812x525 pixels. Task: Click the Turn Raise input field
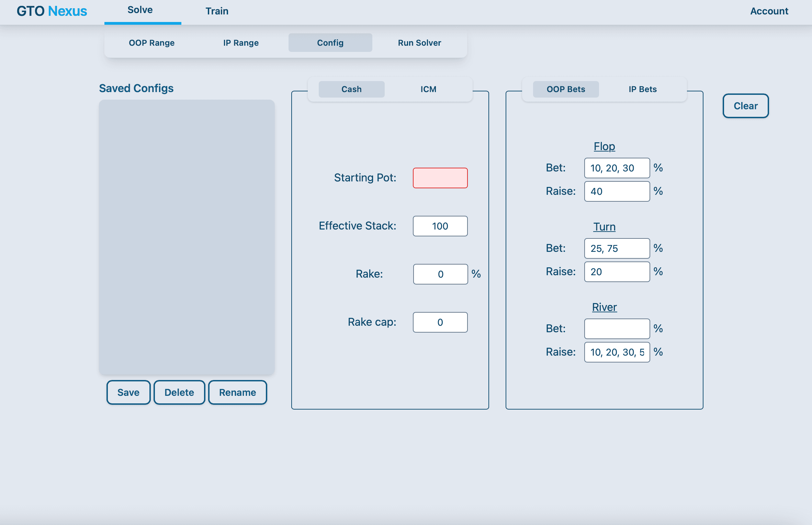617,272
